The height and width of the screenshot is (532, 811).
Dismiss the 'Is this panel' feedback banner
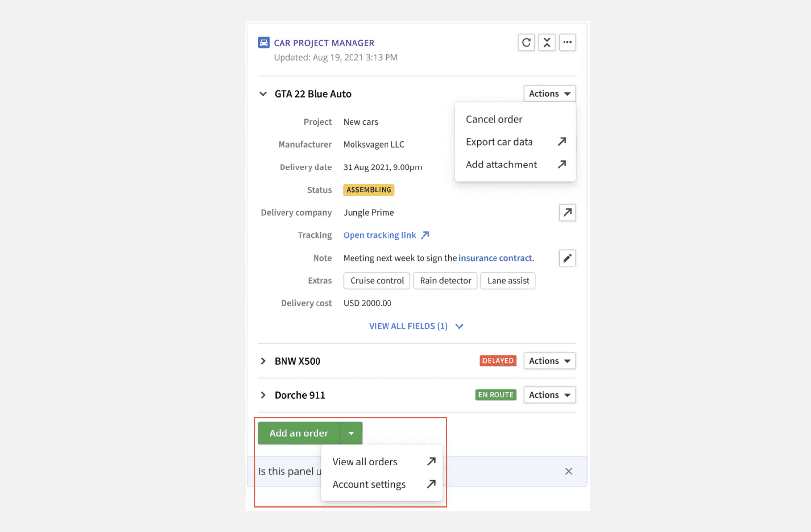569,472
